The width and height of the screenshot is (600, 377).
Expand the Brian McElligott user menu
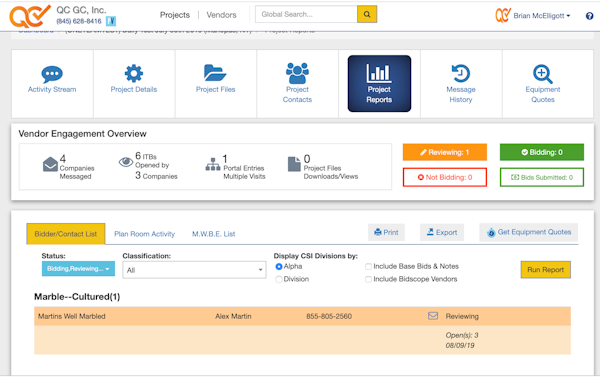[541, 16]
